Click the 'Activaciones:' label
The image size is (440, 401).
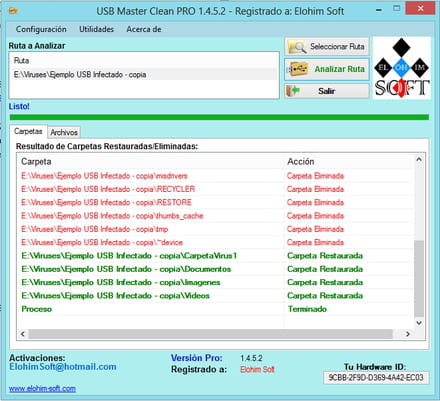pos(37,358)
